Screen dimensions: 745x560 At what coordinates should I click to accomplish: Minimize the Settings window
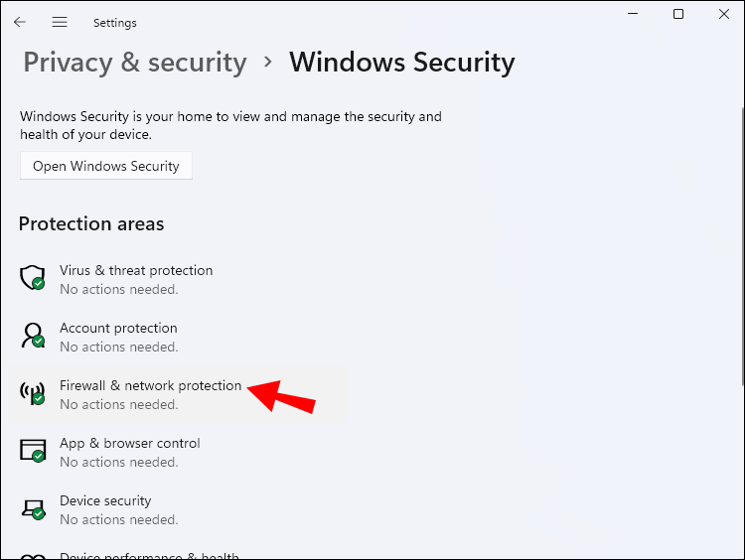pyautogui.click(x=633, y=14)
